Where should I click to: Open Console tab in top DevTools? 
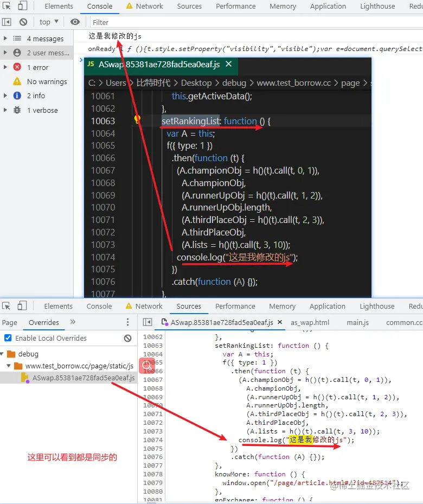click(100, 7)
